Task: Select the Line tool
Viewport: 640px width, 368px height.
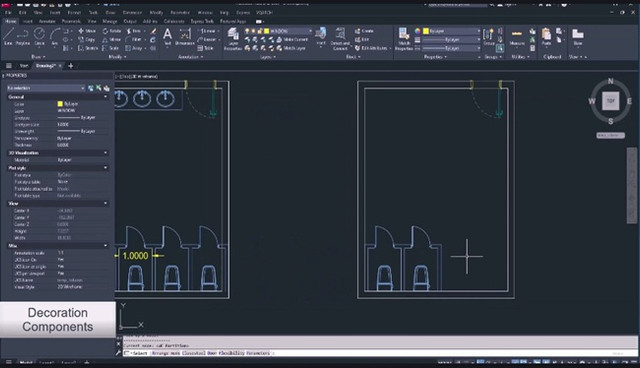Action: (8, 36)
